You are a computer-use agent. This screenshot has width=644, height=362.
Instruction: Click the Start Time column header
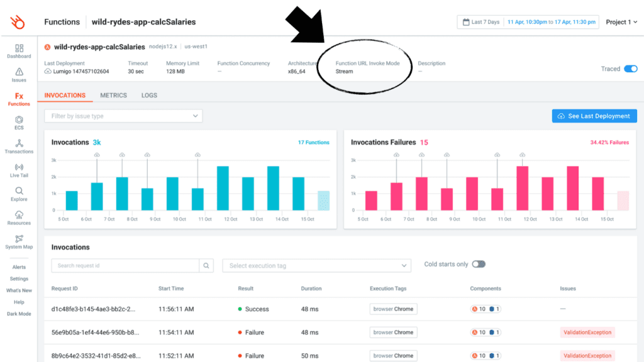click(171, 288)
